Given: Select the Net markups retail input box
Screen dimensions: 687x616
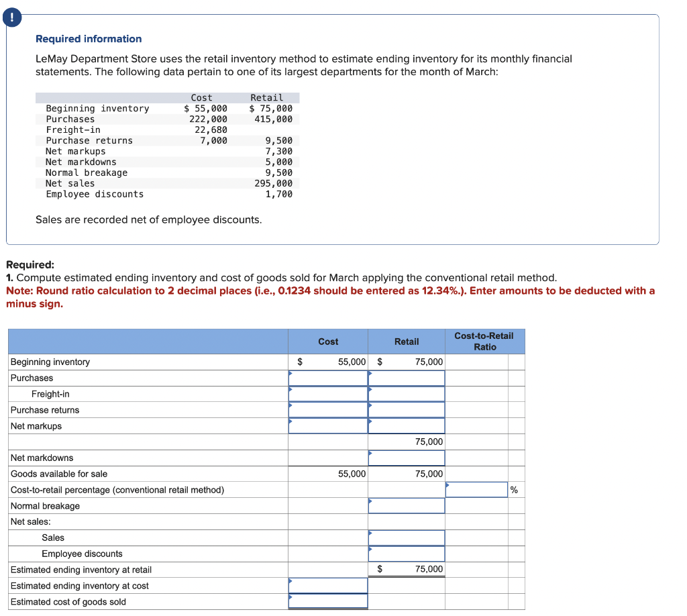Looking at the screenshot, I should point(406,425).
